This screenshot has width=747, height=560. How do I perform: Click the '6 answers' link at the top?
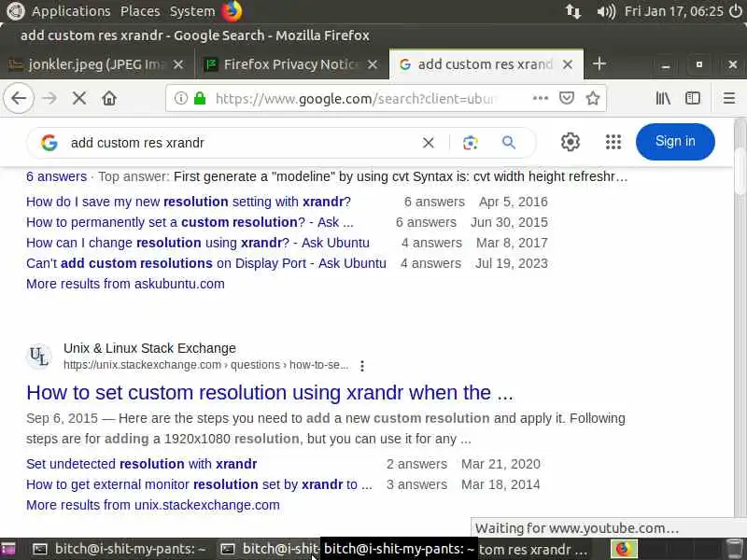56,176
